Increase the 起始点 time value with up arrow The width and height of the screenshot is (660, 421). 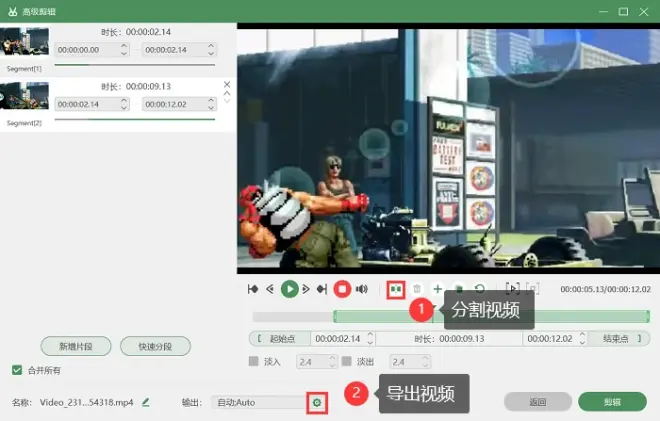pyautogui.click(x=370, y=335)
